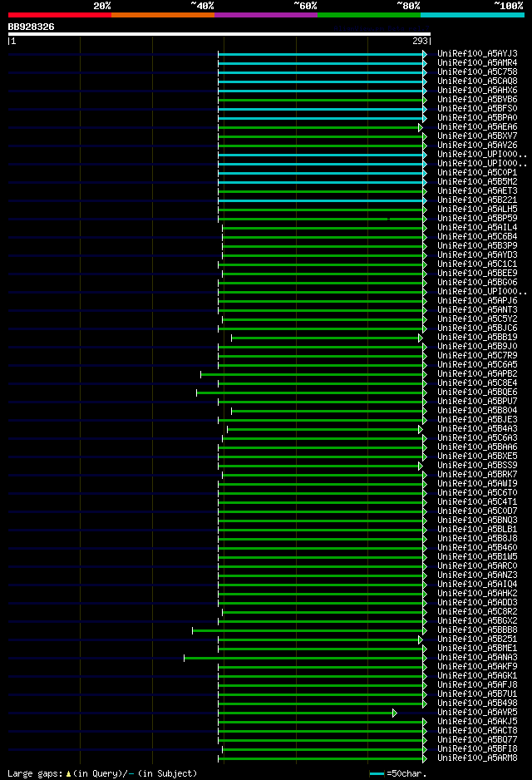Open hit UniRef100_A5BEE9
Image resolution: width=532 pixels, height=780 pixels.
(x=477, y=273)
